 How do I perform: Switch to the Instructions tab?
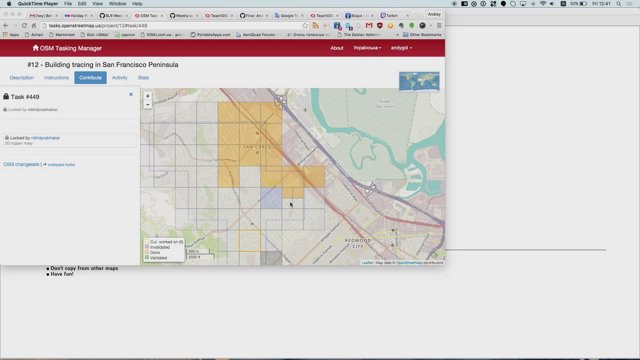click(x=56, y=78)
